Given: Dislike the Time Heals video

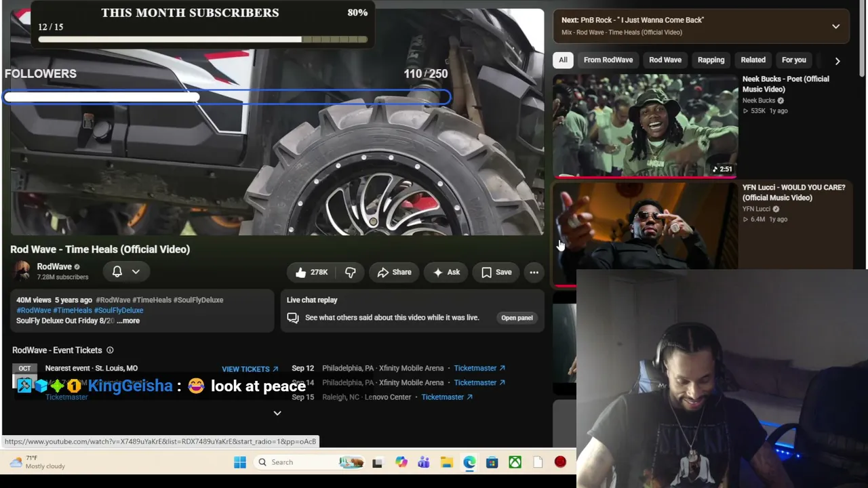Looking at the screenshot, I should coord(350,272).
